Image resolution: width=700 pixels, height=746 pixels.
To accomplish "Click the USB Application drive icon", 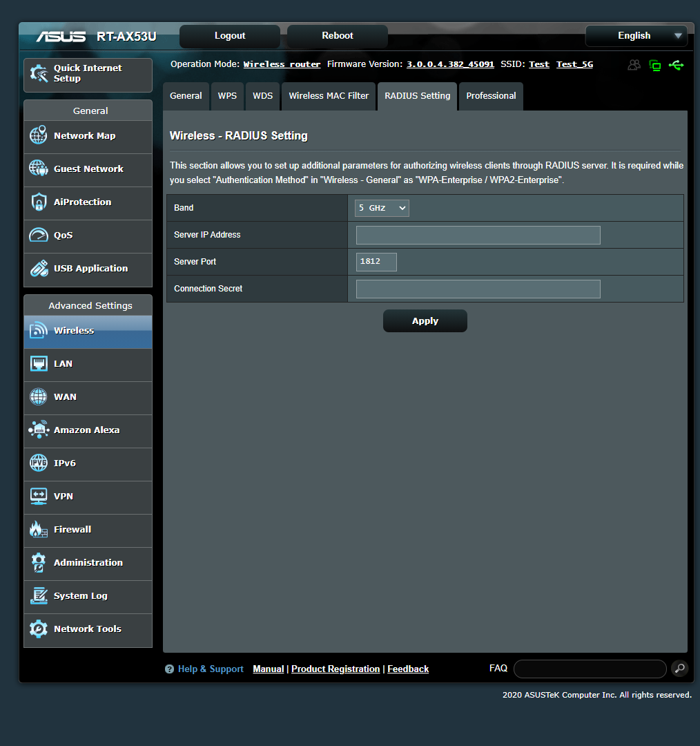I will point(39,268).
